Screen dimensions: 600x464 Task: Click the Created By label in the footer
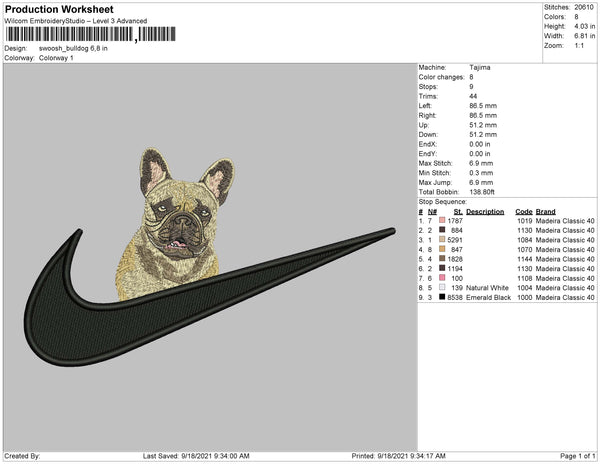click(x=22, y=456)
